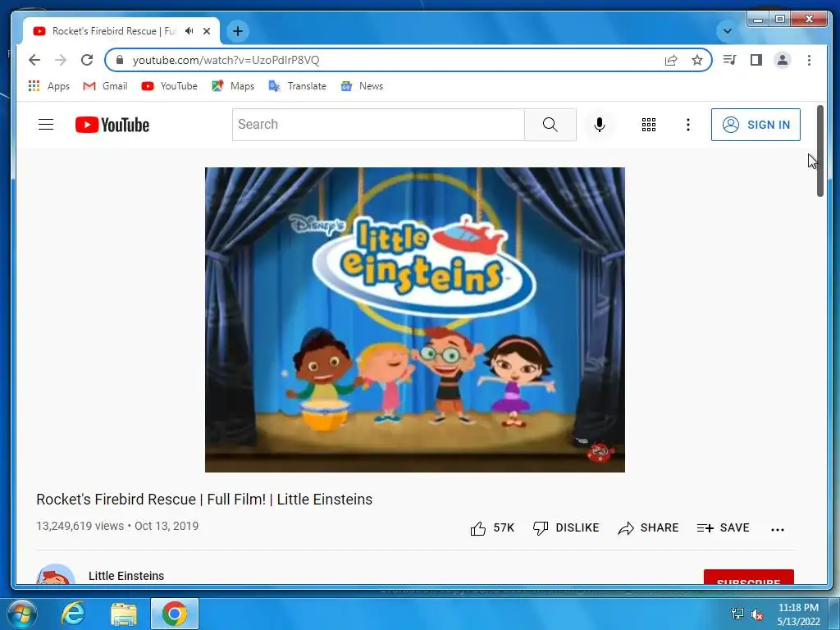
Task: Click the page vertical scrollbar thumb
Action: [x=819, y=151]
